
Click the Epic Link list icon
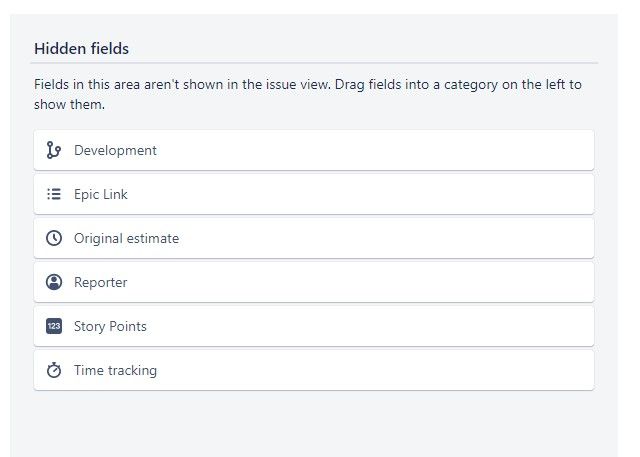point(53,194)
